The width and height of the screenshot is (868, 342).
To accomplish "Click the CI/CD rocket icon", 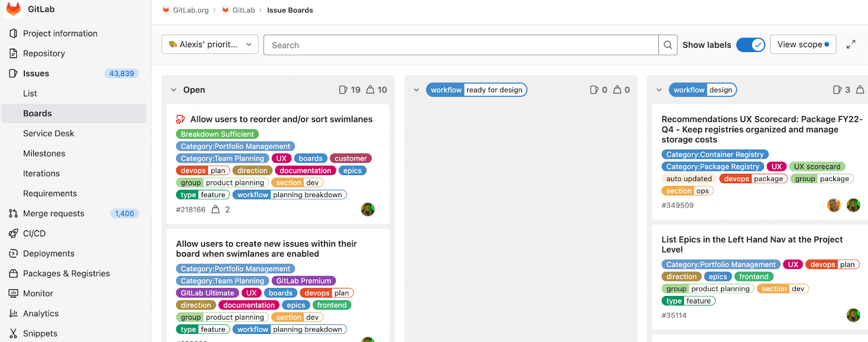I will (14, 234).
